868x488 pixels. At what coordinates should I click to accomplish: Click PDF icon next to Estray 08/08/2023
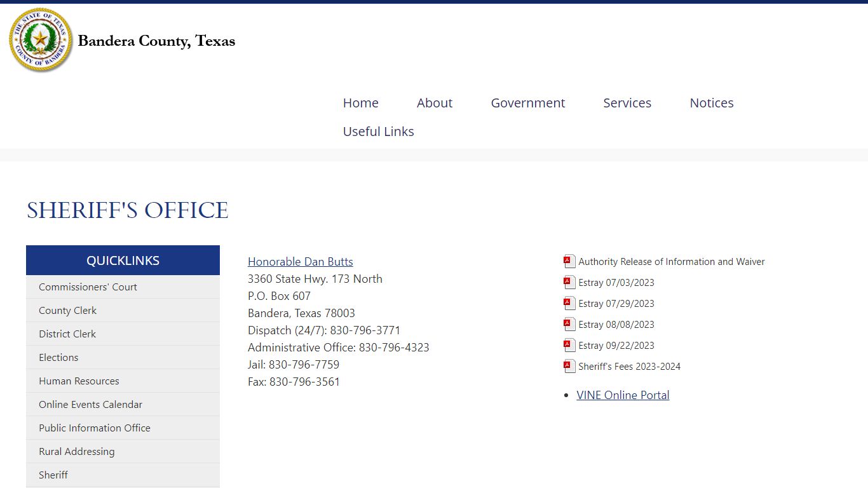coord(569,324)
